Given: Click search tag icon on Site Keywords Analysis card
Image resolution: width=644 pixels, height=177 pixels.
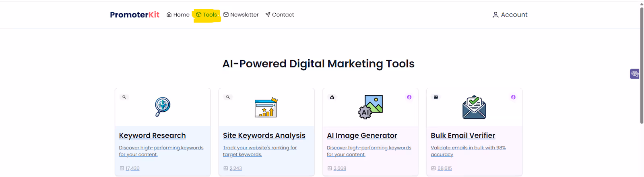Looking at the screenshot, I should [228, 97].
